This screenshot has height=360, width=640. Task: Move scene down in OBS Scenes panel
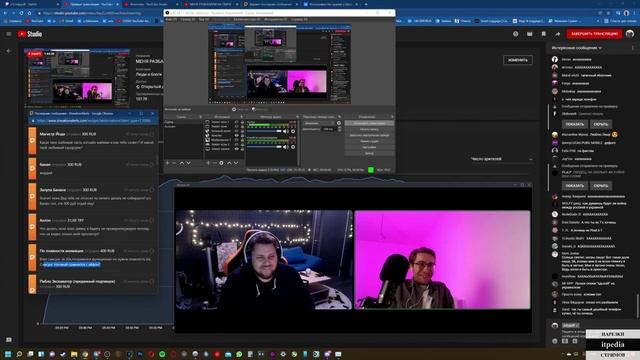click(x=188, y=163)
